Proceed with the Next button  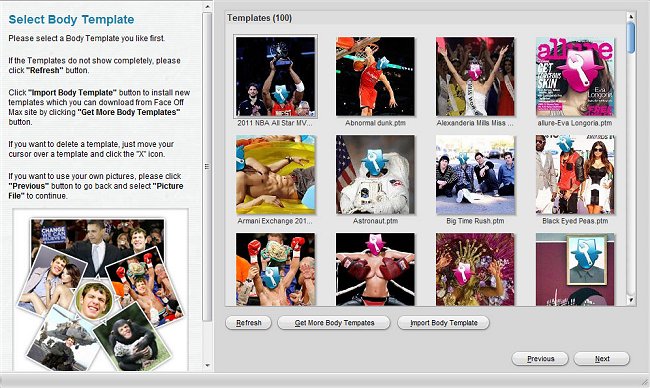(x=602, y=359)
